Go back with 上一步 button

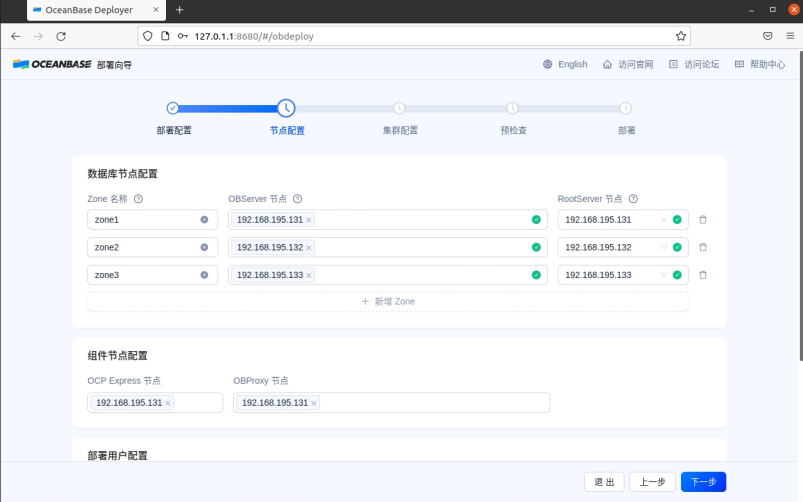(652, 482)
